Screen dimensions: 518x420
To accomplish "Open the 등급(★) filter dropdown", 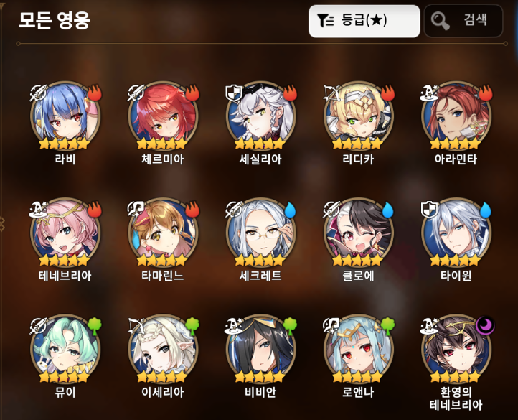I will pos(364,21).
